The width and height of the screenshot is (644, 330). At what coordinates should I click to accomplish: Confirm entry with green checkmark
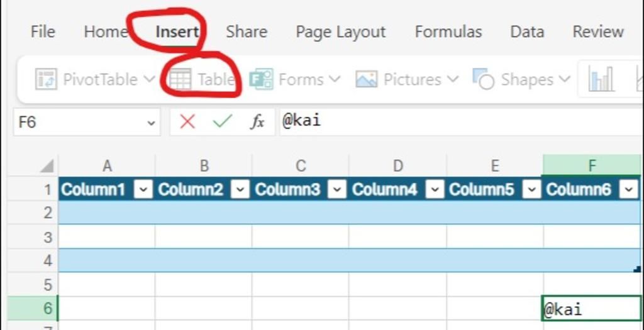click(222, 121)
